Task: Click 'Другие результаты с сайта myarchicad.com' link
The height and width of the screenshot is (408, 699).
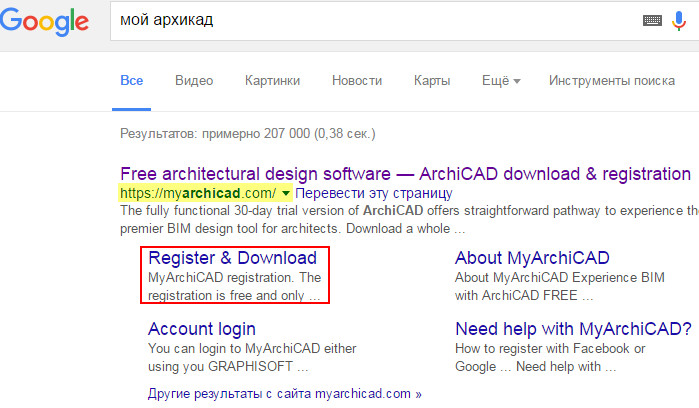Action: [x=284, y=394]
